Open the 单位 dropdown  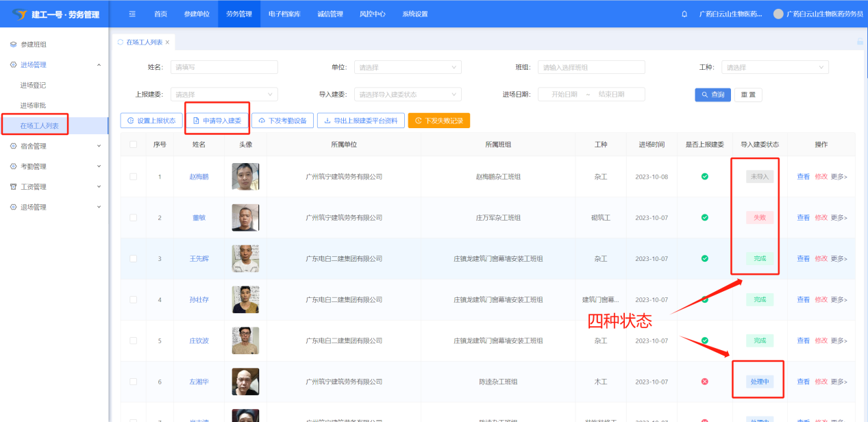coord(406,67)
